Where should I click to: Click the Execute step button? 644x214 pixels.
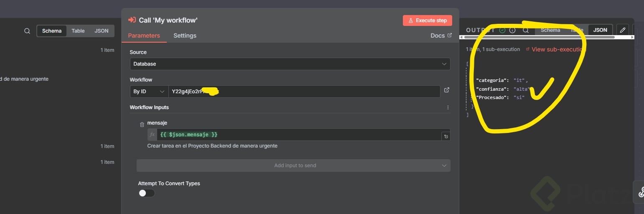[427, 20]
